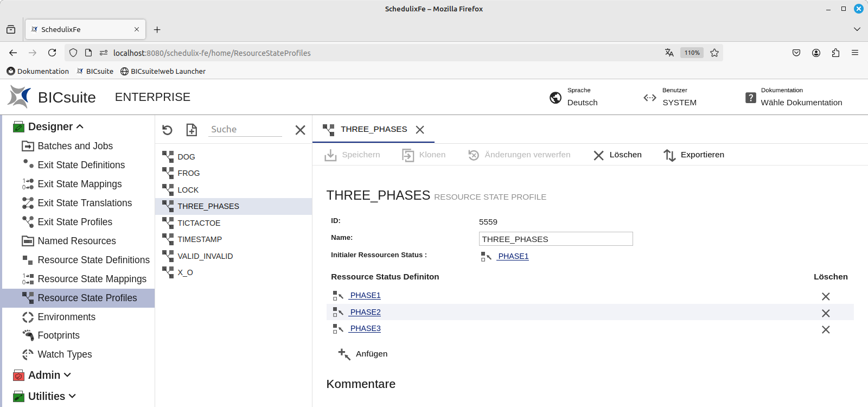Bookmark this page with the star icon
The width and height of the screenshot is (868, 407).
coord(714,53)
